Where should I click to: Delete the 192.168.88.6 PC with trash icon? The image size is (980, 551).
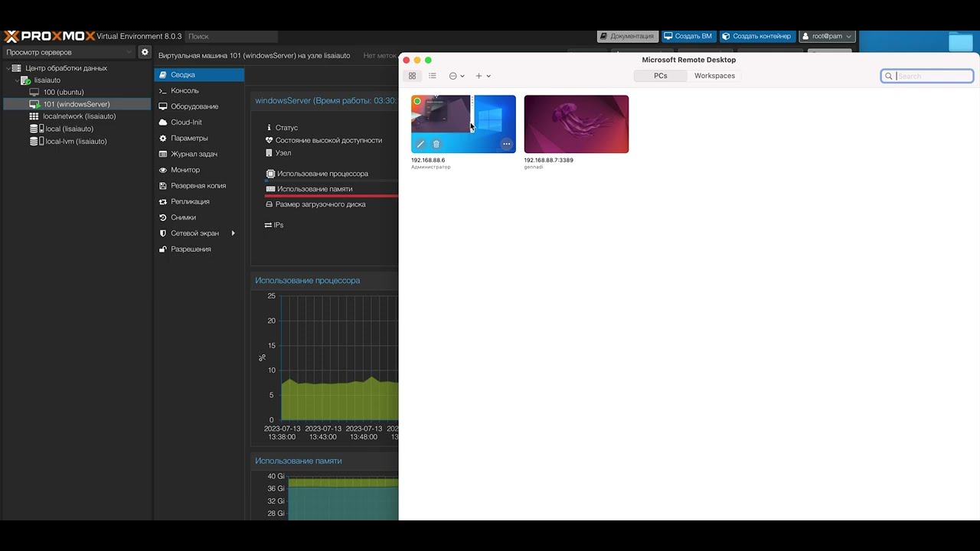click(436, 144)
